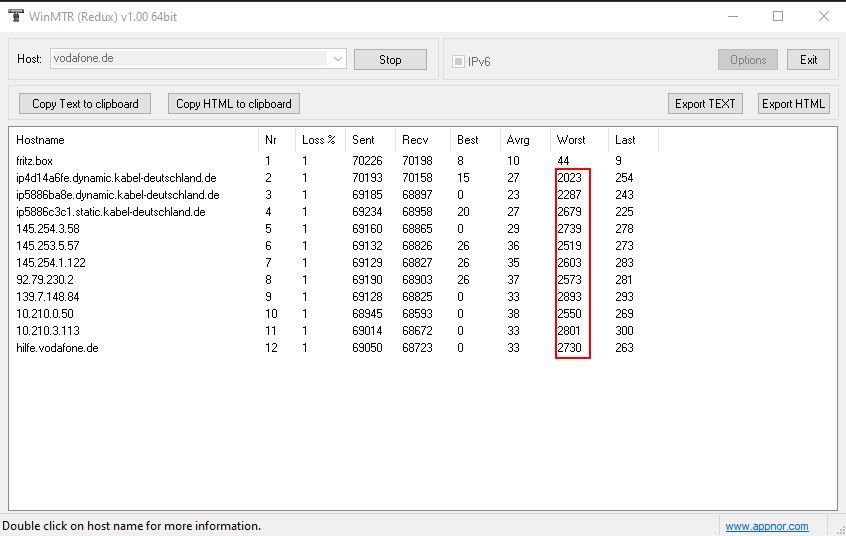846x536 pixels.
Task: Click Sent value 70226
Action: tap(367, 161)
